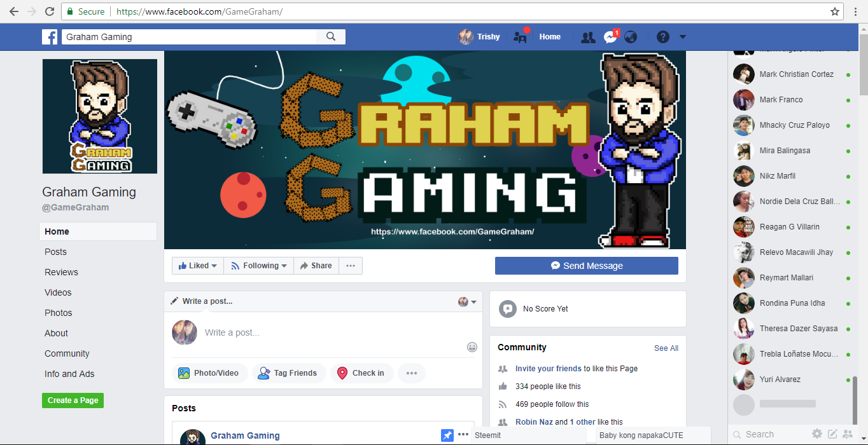Click the Find Friends icon with red dot
Viewport: 868px width, 445px height.
point(521,36)
